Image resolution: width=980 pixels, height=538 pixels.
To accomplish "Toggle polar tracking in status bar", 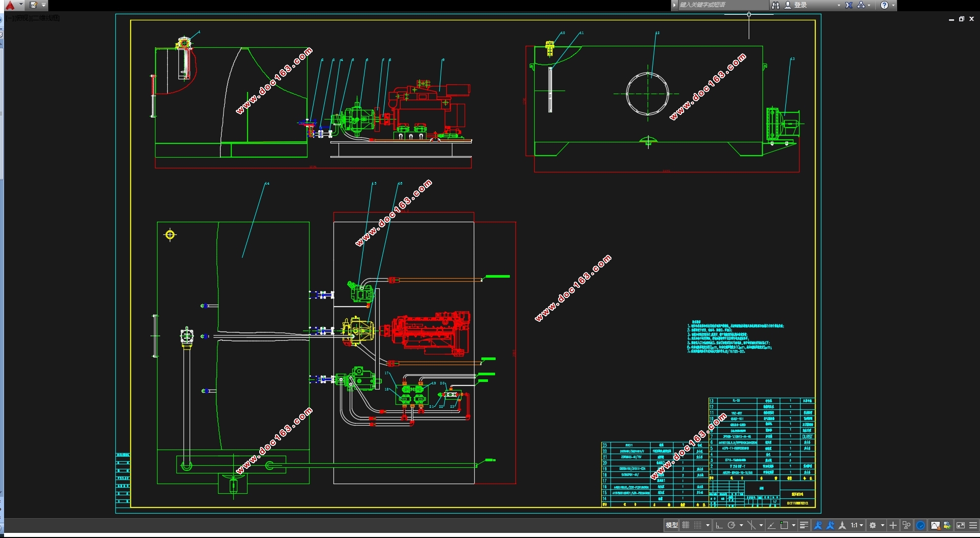I will point(731,525).
